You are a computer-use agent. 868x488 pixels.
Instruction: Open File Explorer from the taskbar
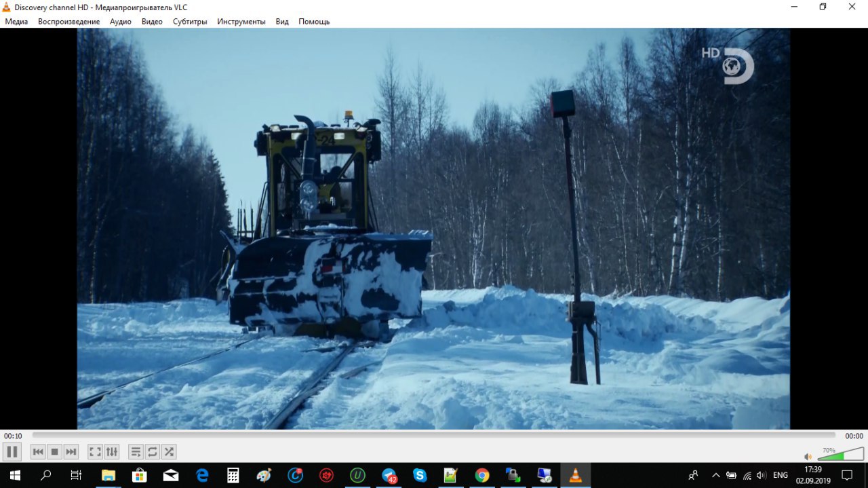(x=108, y=475)
